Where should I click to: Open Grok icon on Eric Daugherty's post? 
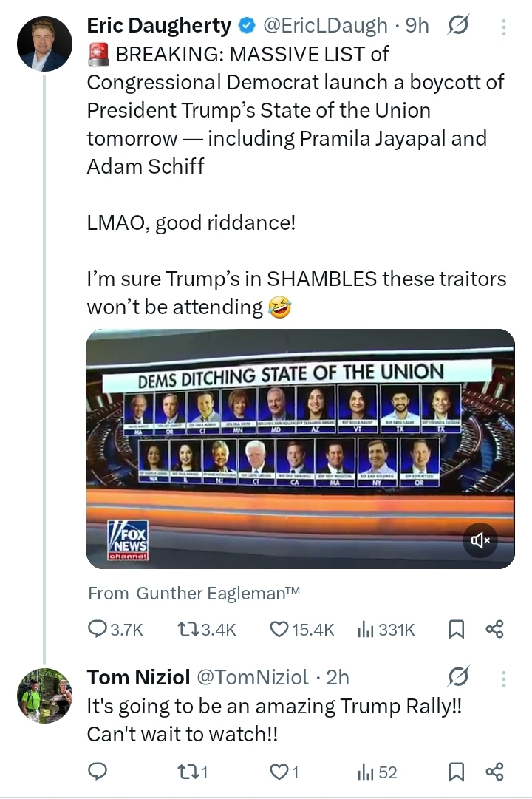coord(459,27)
